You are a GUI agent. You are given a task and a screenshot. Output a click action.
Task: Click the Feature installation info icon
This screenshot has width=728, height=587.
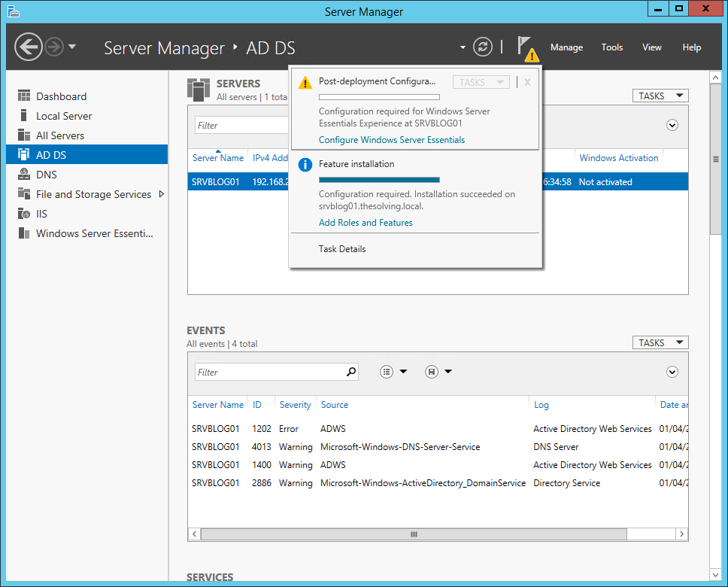coord(305,165)
